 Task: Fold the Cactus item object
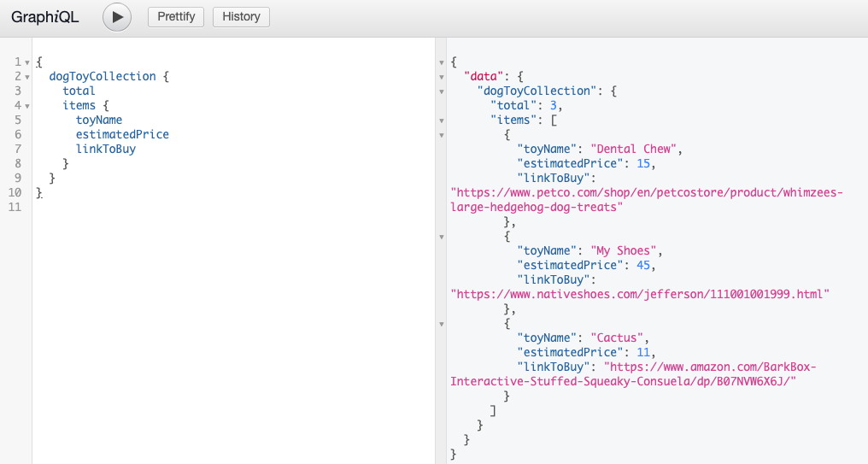(x=442, y=324)
